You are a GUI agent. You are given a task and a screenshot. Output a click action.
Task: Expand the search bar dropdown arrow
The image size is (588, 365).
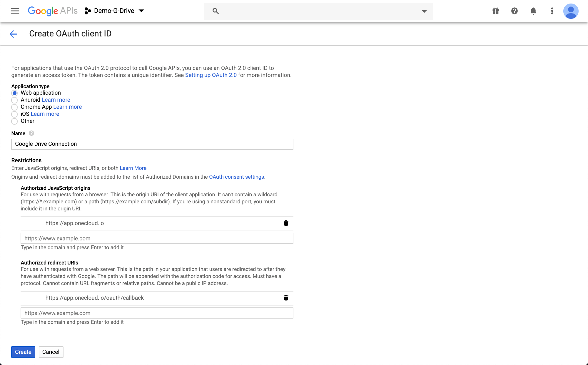[x=424, y=11]
